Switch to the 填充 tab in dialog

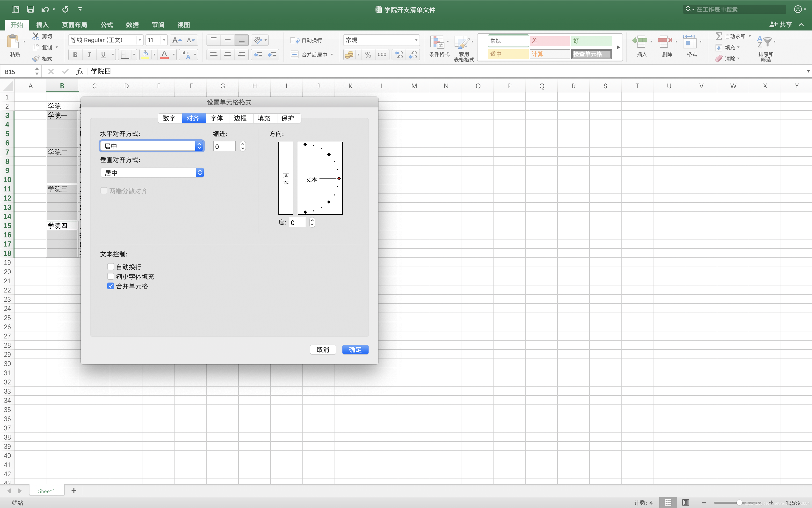point(264,118)
